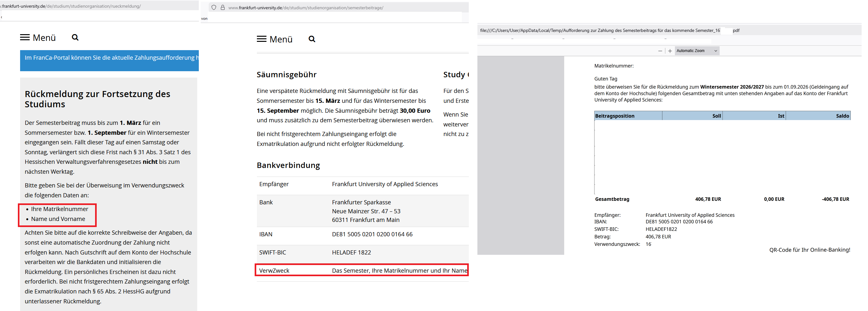The image size is (868, 311).
Task: Click the 'Verwendungszweck:' label in the PDF
Action: click(617, 244)
